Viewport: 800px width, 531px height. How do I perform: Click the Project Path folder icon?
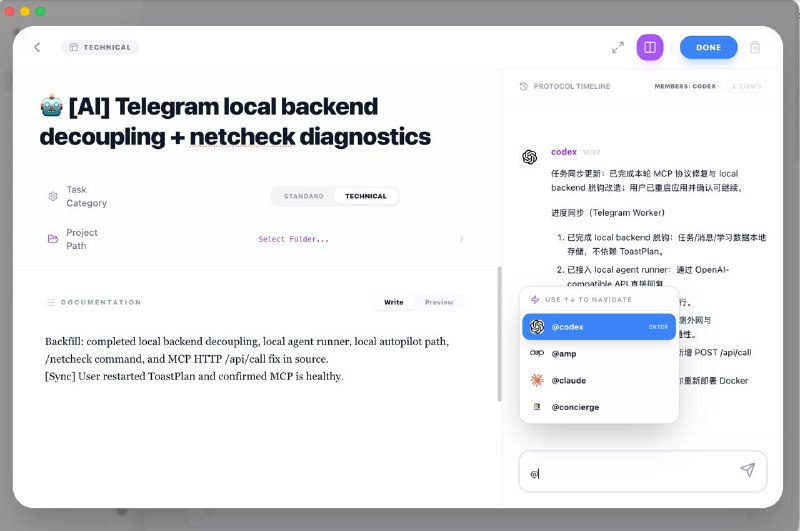tap(53, 239)
